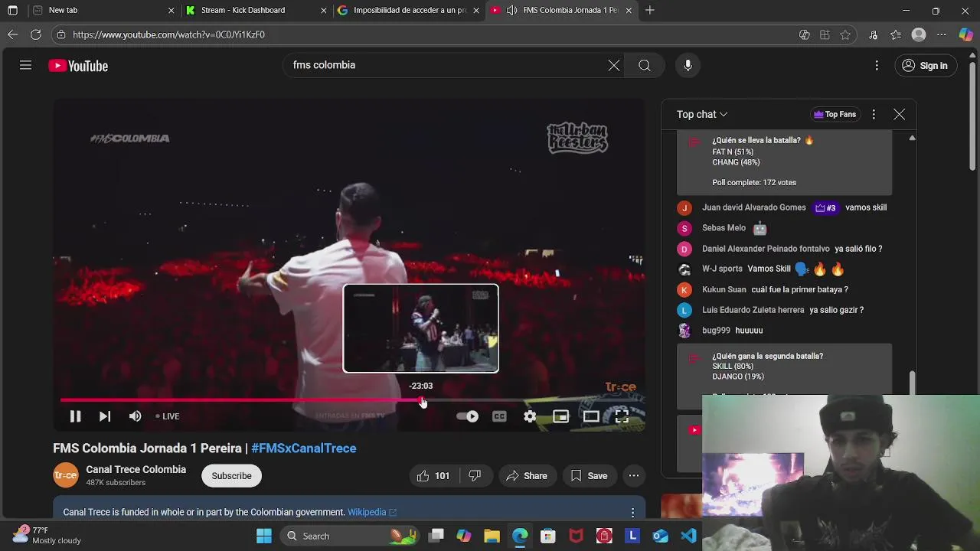Open the Juan david Alvarado Gomes chat message
The width and height of the screenshot is (980, 551).
pos(785,207)
